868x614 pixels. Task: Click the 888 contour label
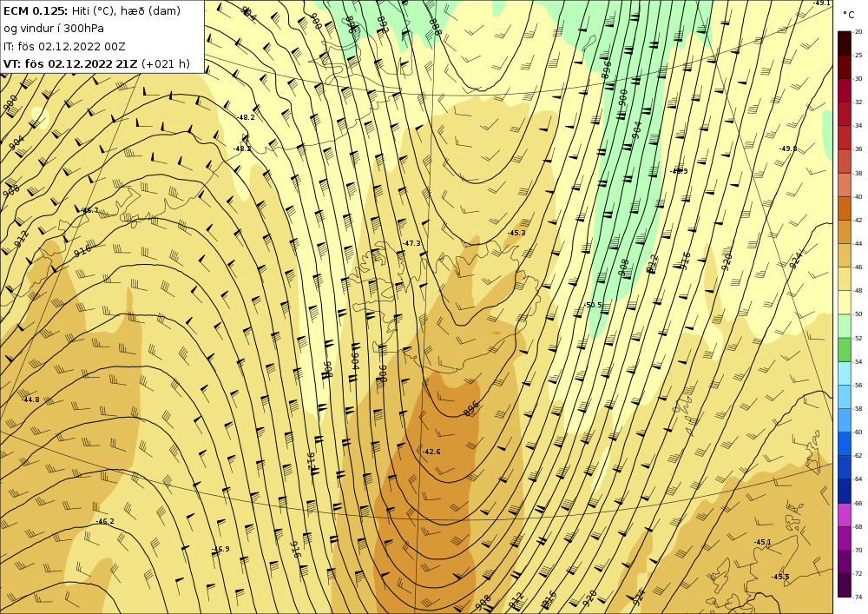(x=435, y=27)
